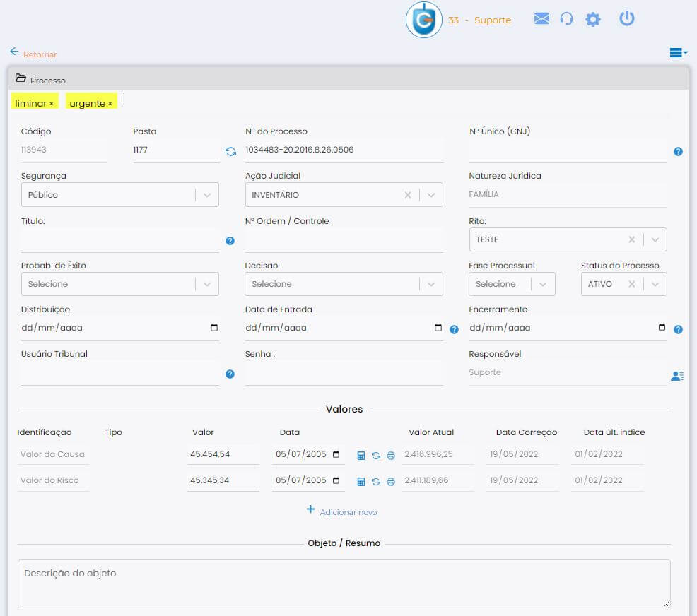The width and height of the screenshot is (697, 616).
Task: Print the Valor da Causa correction
Action: coord(391,456)
